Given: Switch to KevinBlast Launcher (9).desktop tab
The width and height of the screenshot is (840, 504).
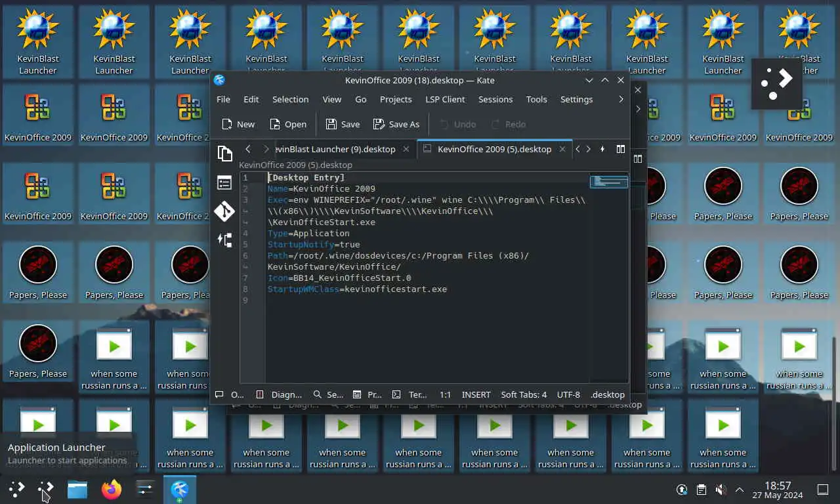Looking at the screenshot, I should point(335,149).
